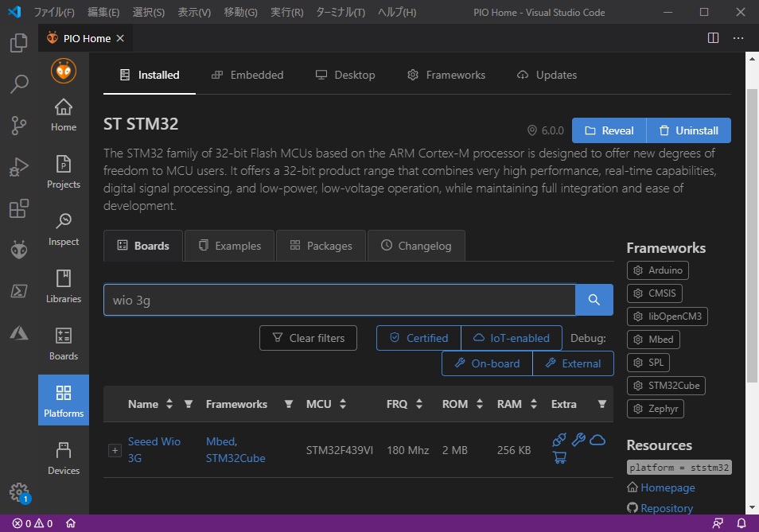Open Run and Debug view
Image resolution: width=759 pixels, height=532 pixels.
pos(19,167)
